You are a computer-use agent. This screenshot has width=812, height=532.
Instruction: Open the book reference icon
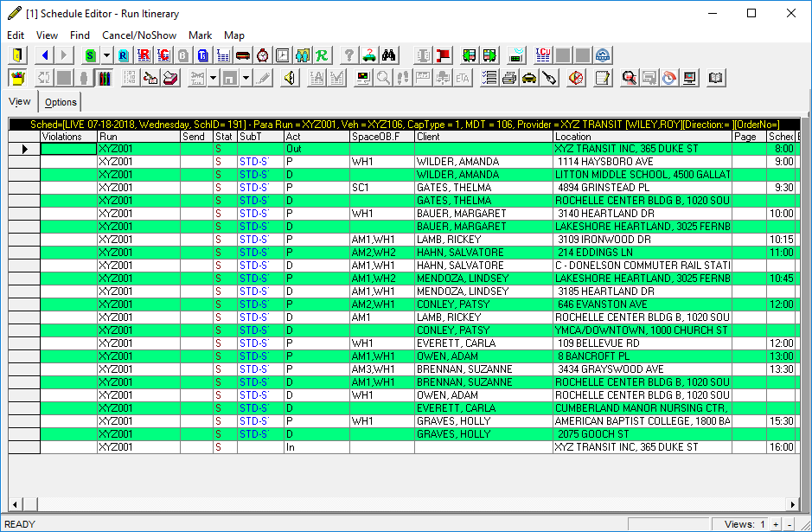pyautogui.click(x=715, y=77)
